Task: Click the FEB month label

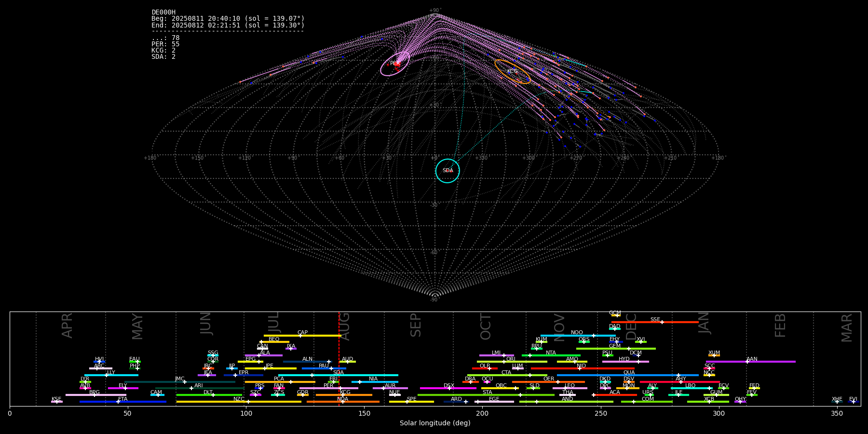Action: point(780,325)
